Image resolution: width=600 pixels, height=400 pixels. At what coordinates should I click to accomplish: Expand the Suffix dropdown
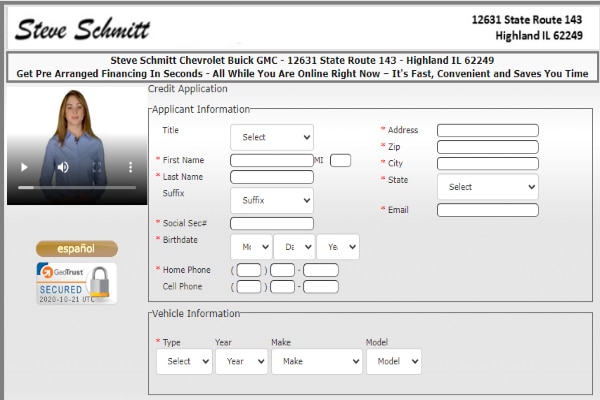click(271, 200)
